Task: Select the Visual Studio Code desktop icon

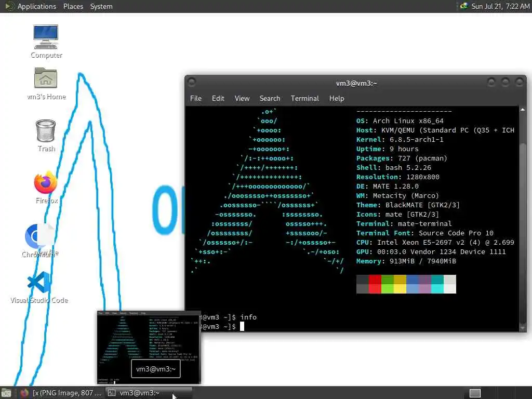Action: point(39,287)
